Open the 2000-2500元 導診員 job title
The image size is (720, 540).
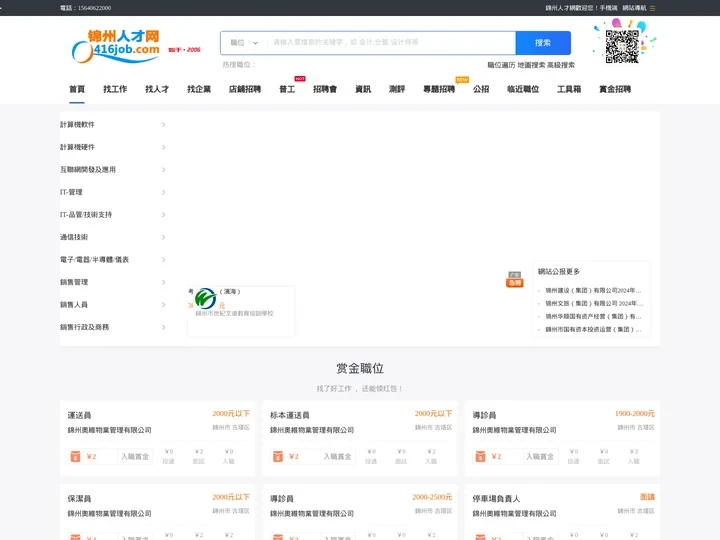[x=282, y=499]
